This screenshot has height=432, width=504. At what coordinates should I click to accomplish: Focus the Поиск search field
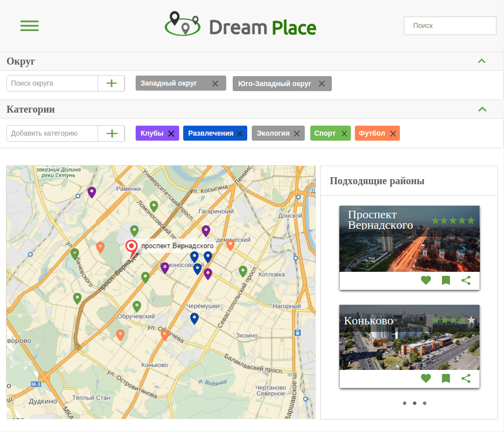click(x=450, y=26)
